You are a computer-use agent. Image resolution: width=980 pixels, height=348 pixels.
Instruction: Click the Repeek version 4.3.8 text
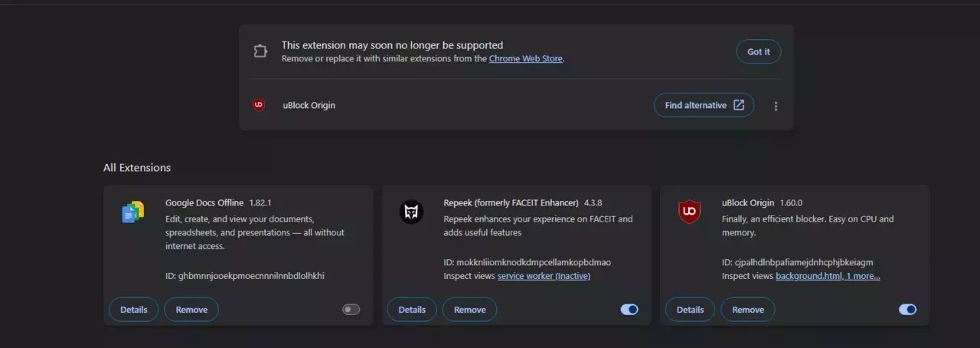(593, 203)
